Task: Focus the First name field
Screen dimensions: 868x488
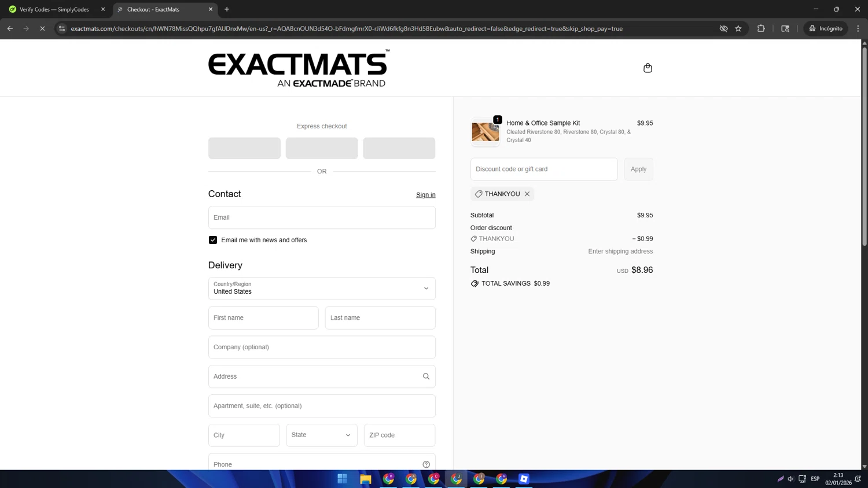Action: tap(263, 318)
